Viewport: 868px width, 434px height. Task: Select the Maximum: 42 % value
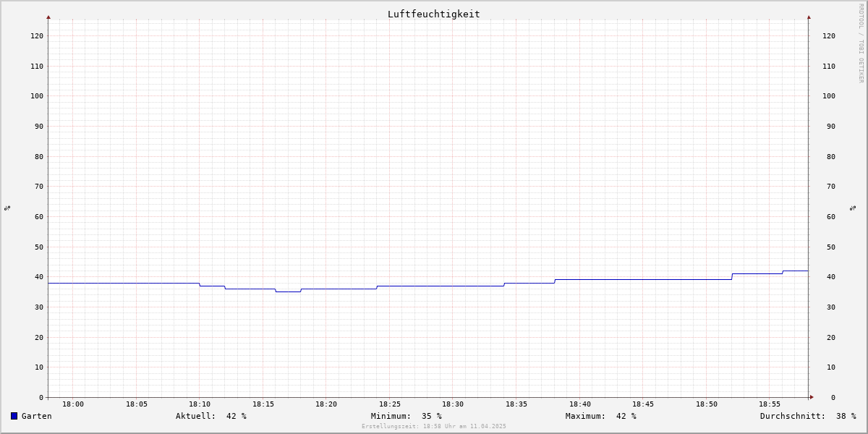[x=601, y=416]
